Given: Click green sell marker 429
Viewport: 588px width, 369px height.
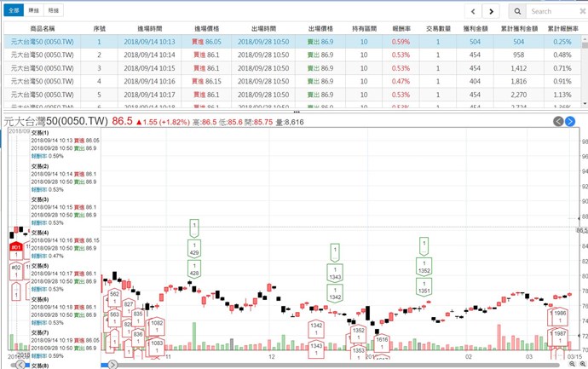Looking at the screenshot, I should coord(194,253).
